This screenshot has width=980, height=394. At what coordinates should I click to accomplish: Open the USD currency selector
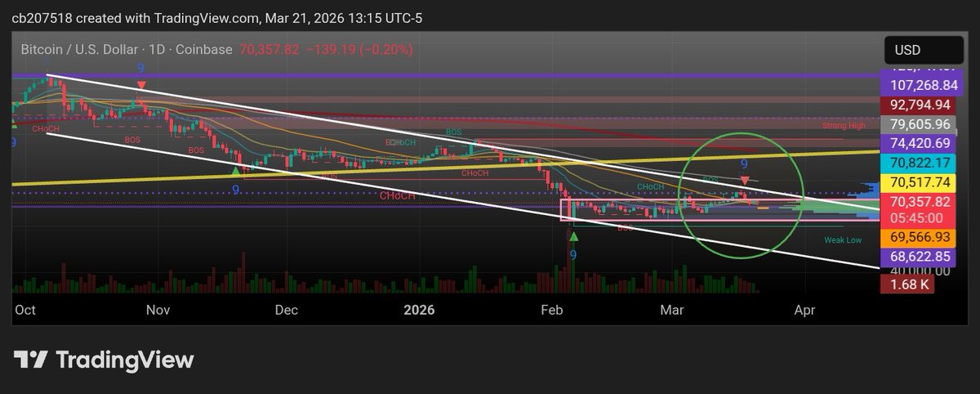[x=922, y=50]
